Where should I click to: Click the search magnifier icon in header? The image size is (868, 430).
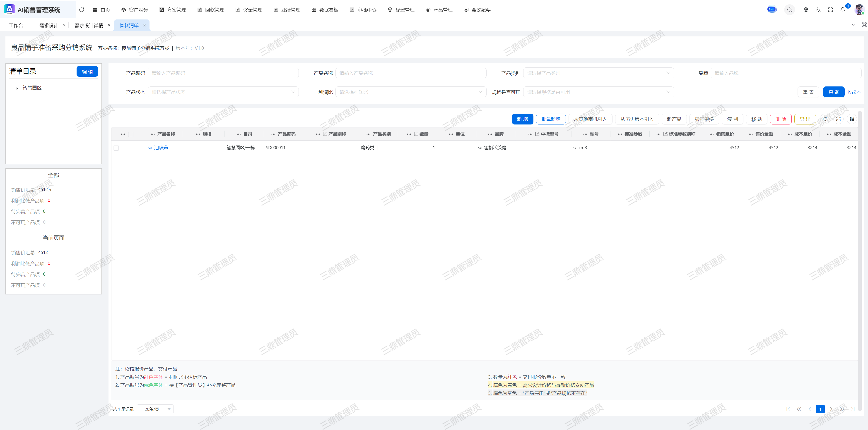pos(789,10)
